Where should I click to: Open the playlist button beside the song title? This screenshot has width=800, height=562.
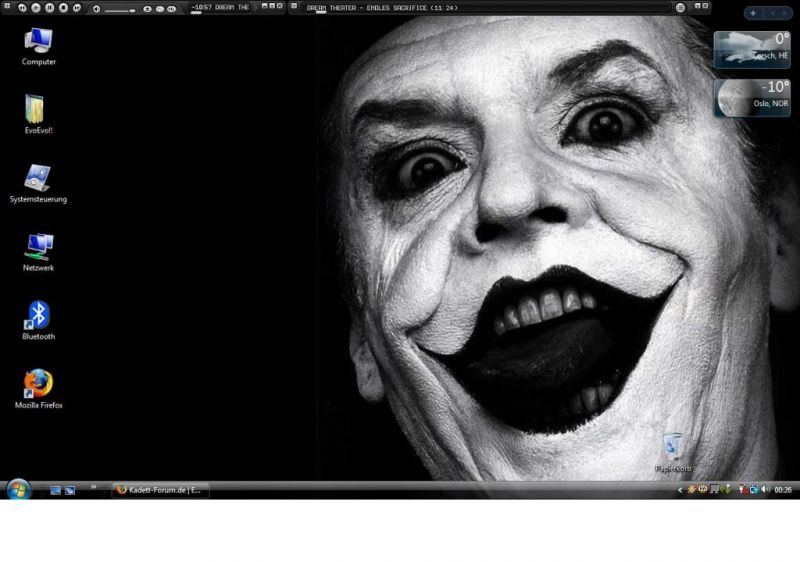[x=680, y=8]
